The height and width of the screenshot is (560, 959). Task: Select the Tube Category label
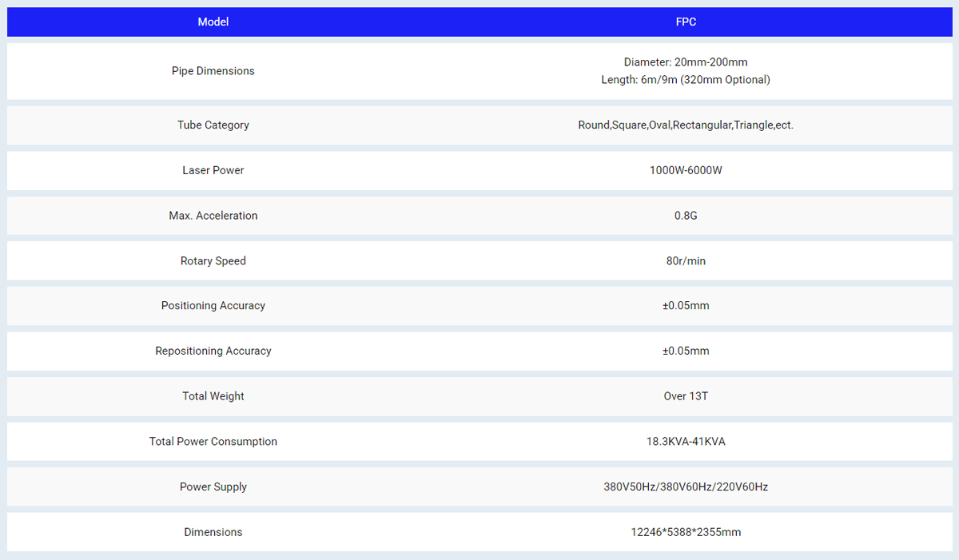tap(213, 125)
